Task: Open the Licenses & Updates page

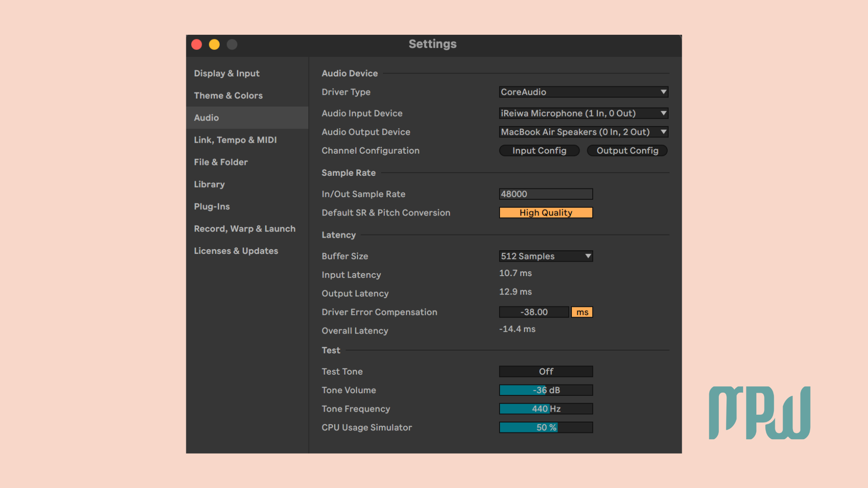Action: (236, 250)
